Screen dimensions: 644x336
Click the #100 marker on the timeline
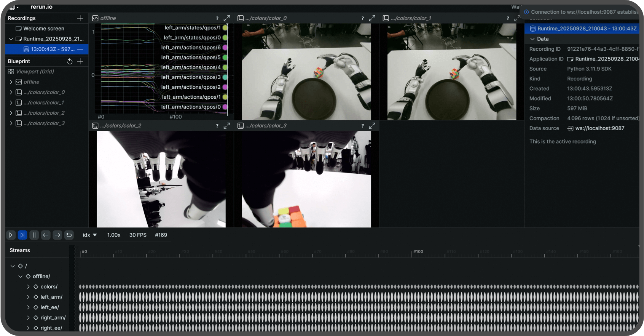(418, 252)
